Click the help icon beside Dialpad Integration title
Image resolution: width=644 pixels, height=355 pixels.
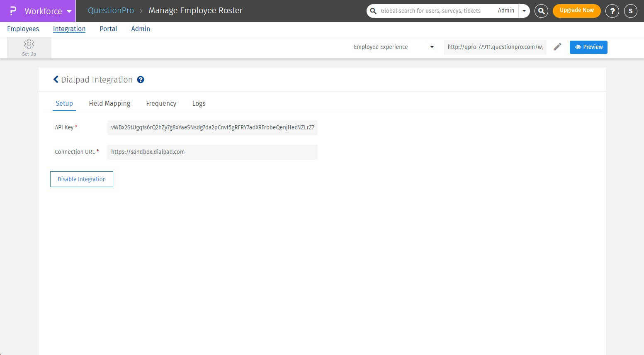point(141,80)
